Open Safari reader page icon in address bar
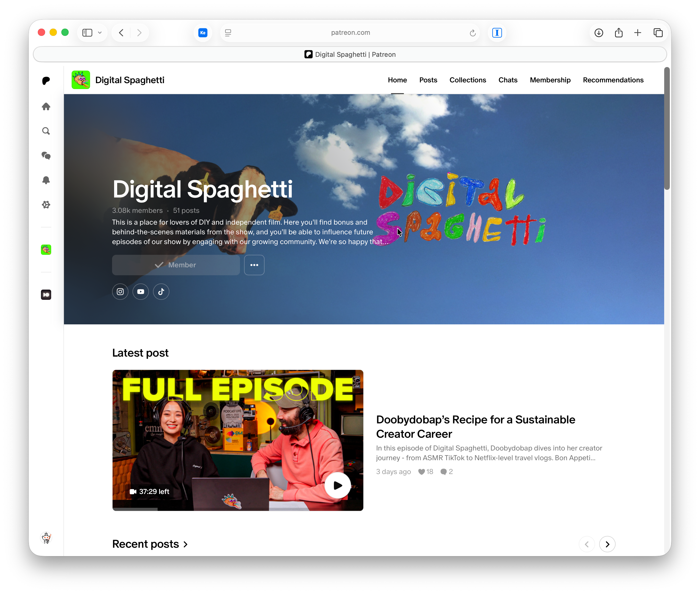 pyautogui.click(x=228, y=33)
